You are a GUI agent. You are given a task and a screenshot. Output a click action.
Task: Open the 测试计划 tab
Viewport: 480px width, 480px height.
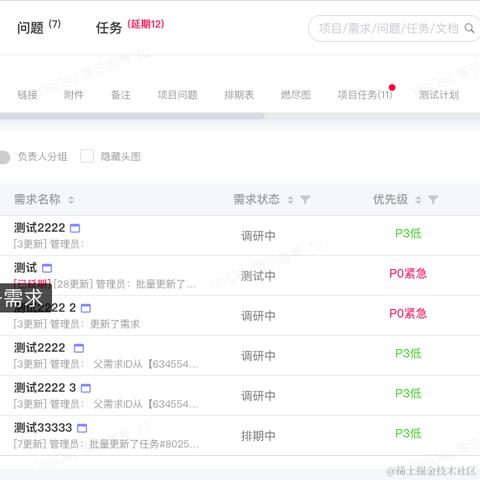pyautogui.click(x=439, y=95)
